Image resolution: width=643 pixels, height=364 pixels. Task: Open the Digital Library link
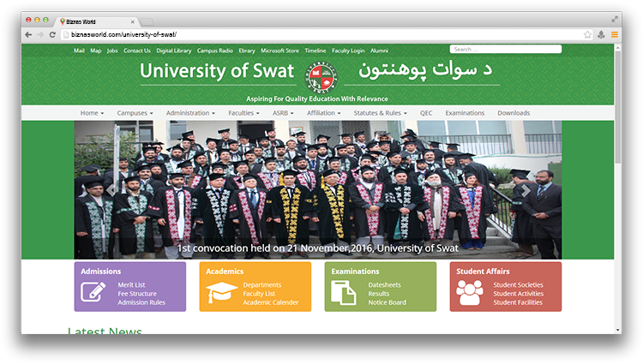tap(174, 51)
